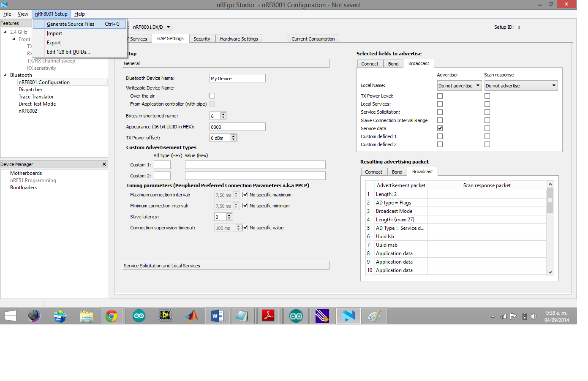Viewport: 588px width, 381px height.
Task: Open the store box taskbar icon
Action: (60, 316)
